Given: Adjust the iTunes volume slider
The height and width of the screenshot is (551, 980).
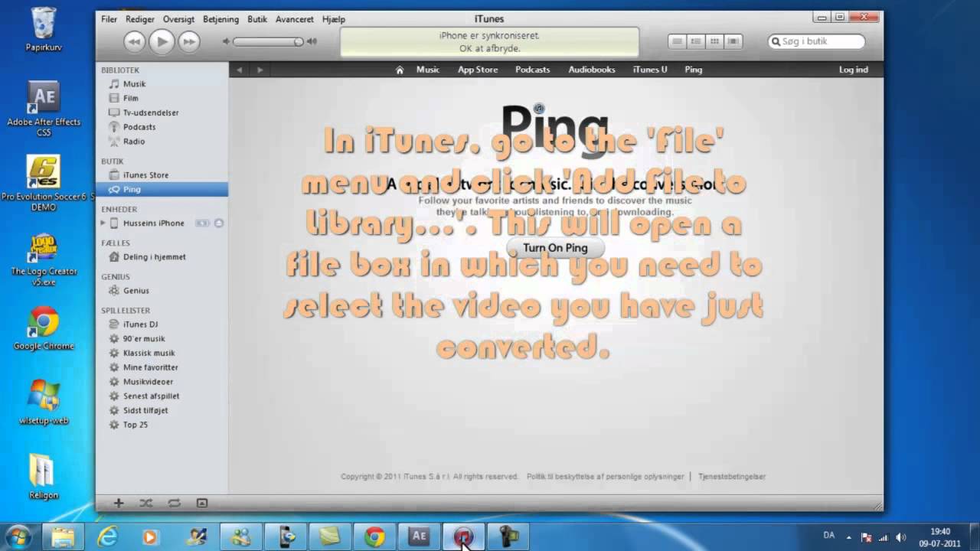Looking at the screenshot, I should [268, 41].
